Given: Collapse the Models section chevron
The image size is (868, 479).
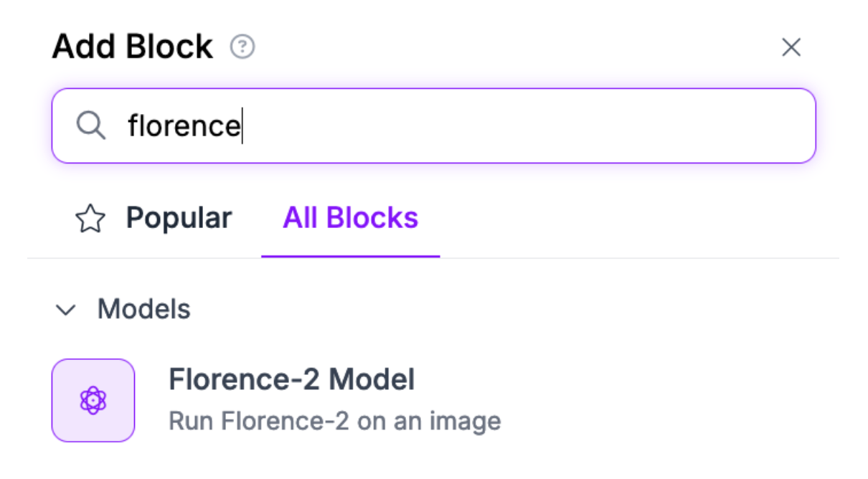Looking at the screenshot, I should click(66, 310).
